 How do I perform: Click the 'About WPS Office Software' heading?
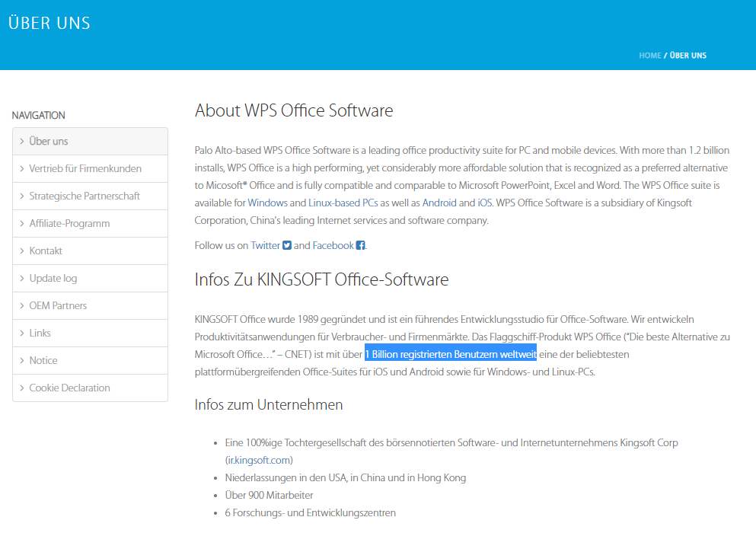coord(294,110)
